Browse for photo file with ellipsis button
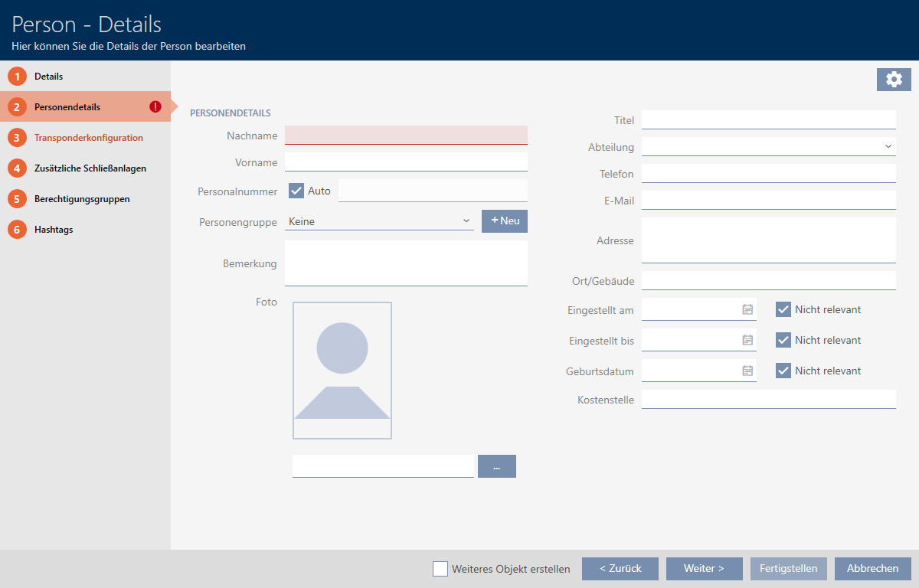The width and height of the screenshot is (919, 588). coord(496,466)
